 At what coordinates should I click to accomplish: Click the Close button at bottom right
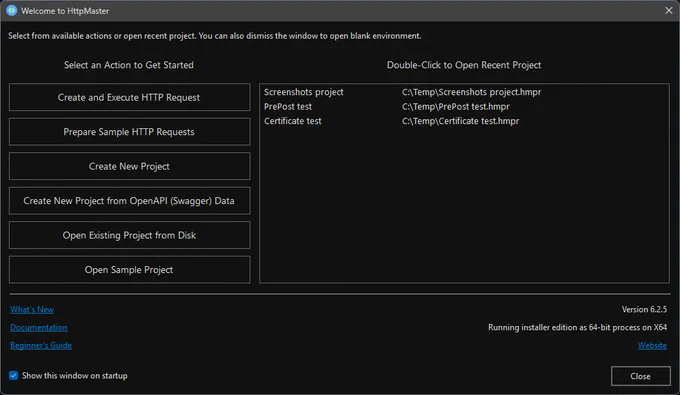tap(641, 376)
